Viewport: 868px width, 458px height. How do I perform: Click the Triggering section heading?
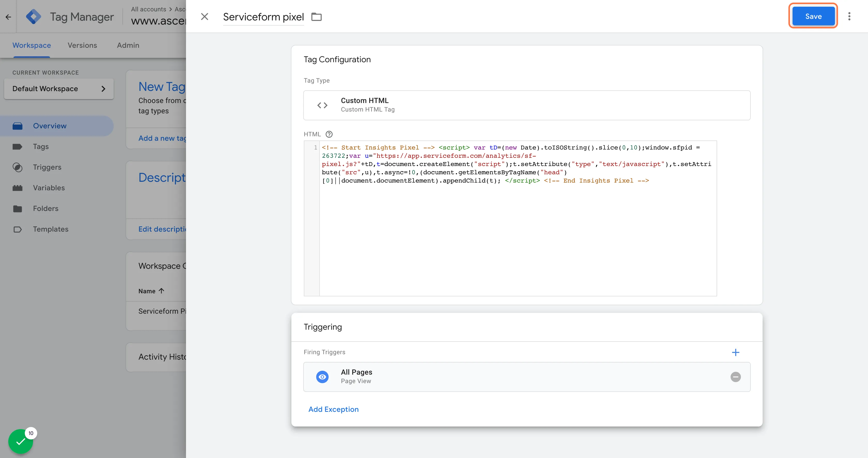(322, 327)
